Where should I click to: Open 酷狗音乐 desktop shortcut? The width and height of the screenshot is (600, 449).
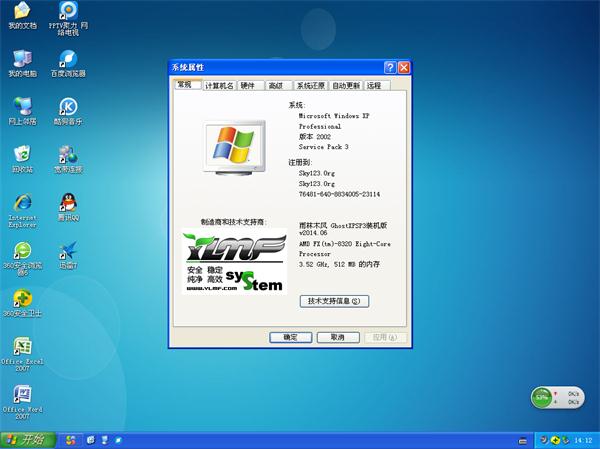tap(68, 106)
